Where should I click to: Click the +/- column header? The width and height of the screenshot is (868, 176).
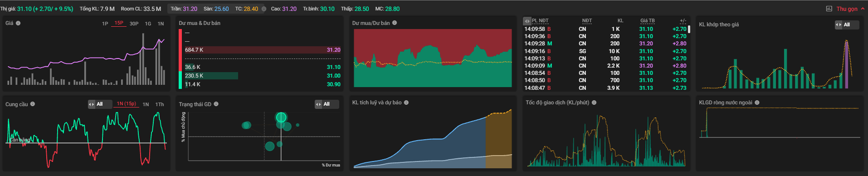683,20
